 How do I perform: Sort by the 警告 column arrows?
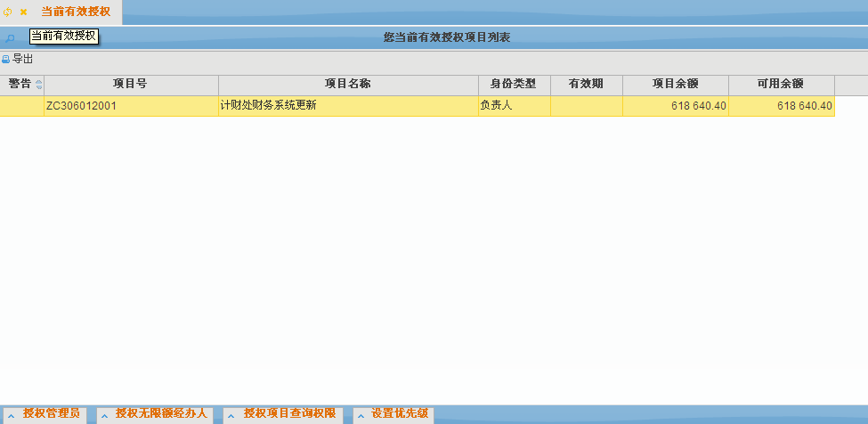(x=38, y=84)
